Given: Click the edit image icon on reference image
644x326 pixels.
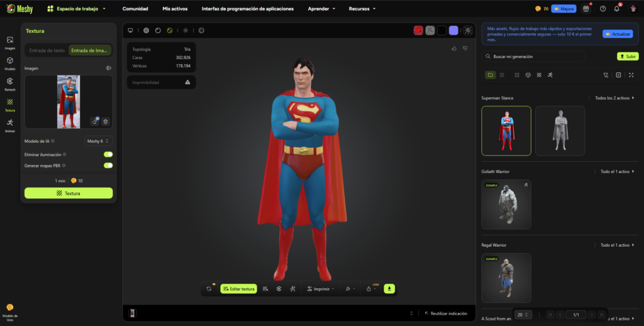Looking at the screenshot, I should (x=95, y=121).
